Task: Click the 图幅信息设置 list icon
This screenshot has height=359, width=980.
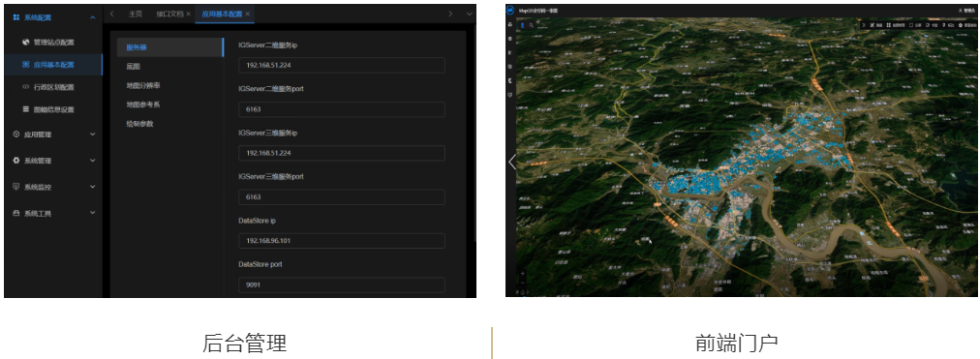Action: 25,109
